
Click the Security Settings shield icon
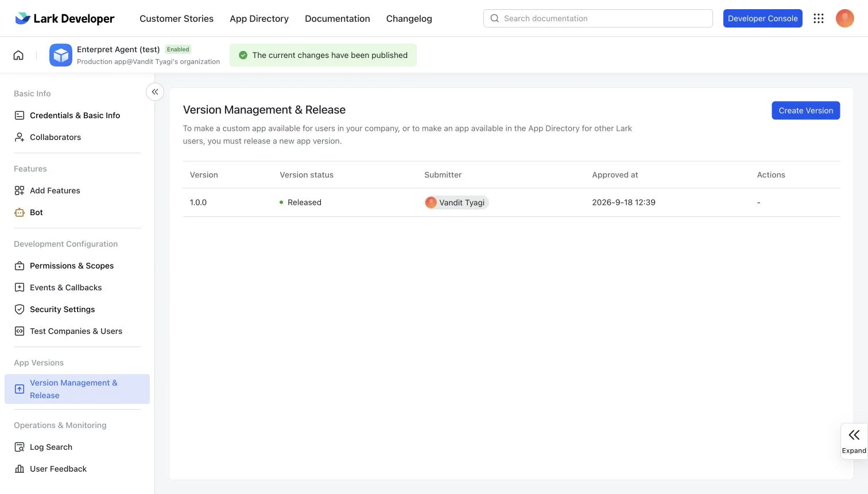(x=20, y=309)
